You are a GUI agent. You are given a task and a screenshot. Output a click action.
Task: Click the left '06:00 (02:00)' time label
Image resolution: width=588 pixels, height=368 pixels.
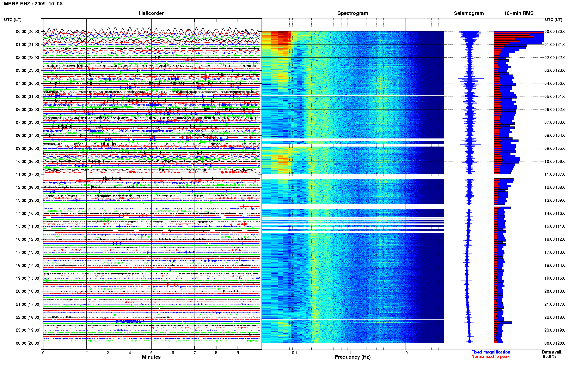pos(28,109)
